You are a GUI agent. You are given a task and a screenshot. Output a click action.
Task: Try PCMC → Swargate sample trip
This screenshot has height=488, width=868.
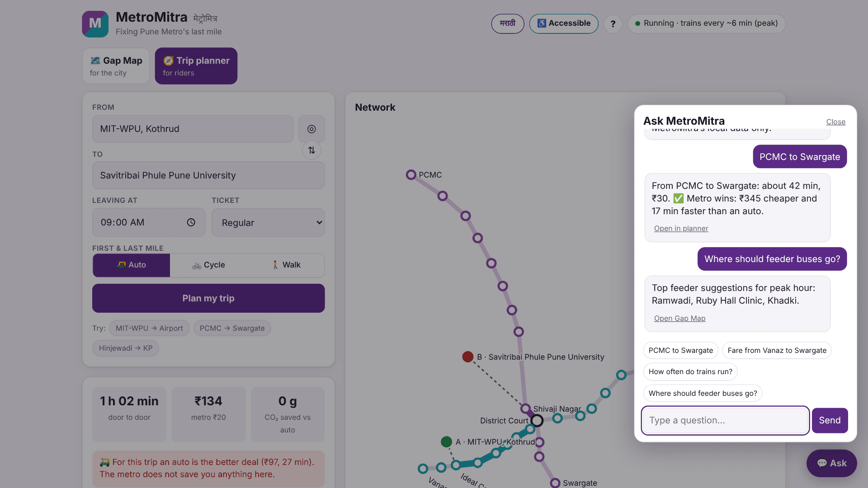(x=232, y=328)
